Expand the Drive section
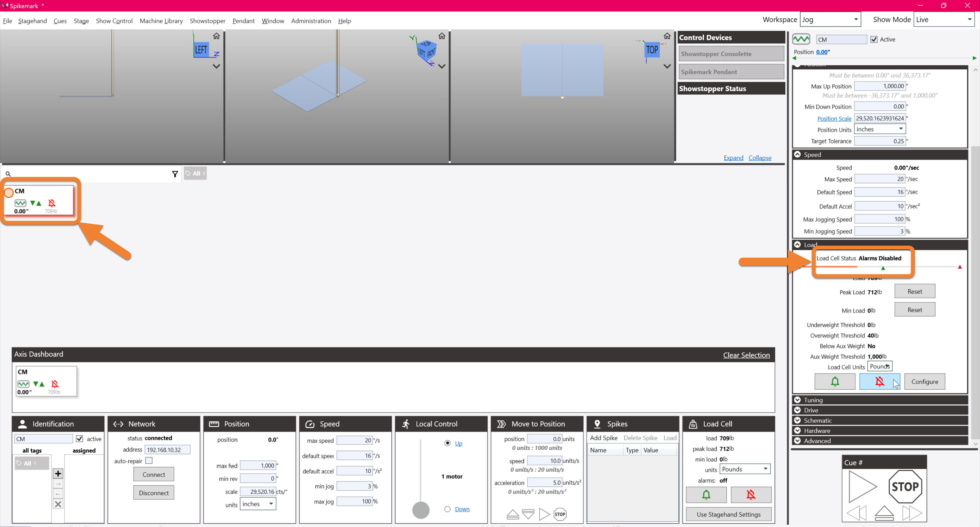The height and width of the screenshot is (527, 980). 797,410
